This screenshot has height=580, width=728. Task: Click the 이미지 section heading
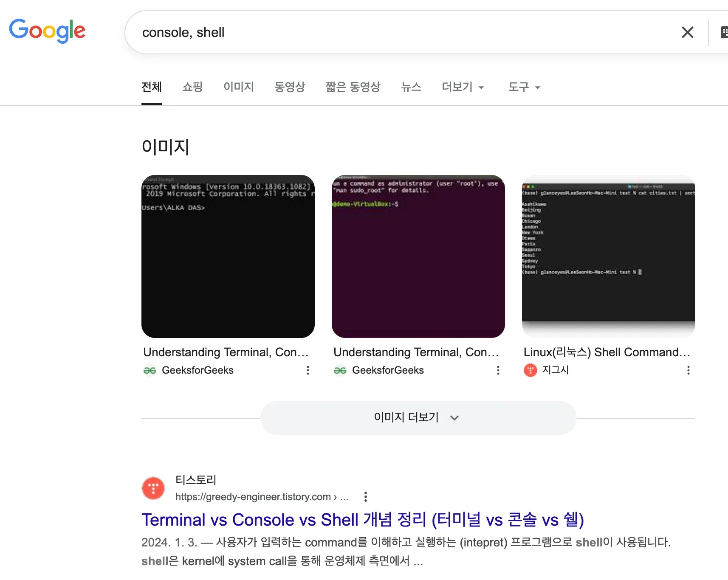(165, 146)
